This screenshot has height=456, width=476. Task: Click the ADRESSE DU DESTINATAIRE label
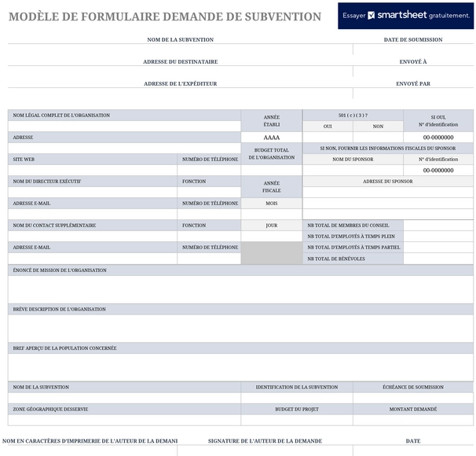coord(181,61)
